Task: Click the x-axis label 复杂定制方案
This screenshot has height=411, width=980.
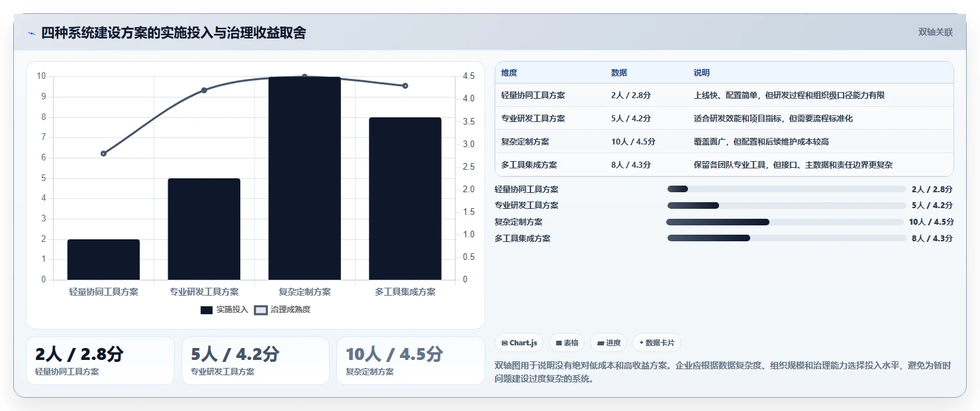Action: point(305,292)
